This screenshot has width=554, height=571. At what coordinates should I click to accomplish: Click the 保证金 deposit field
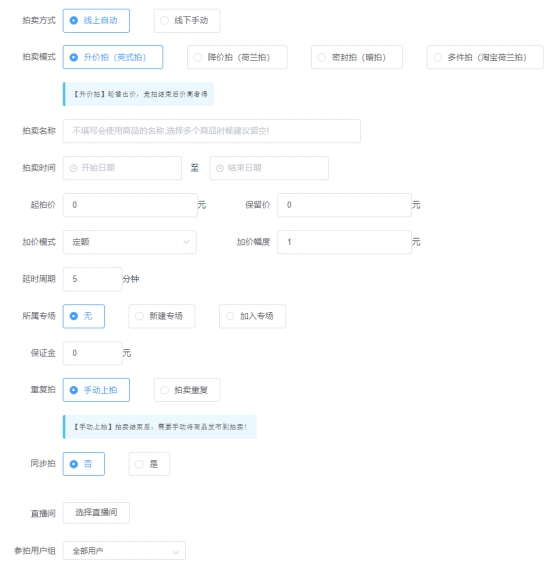pos(93,353)
